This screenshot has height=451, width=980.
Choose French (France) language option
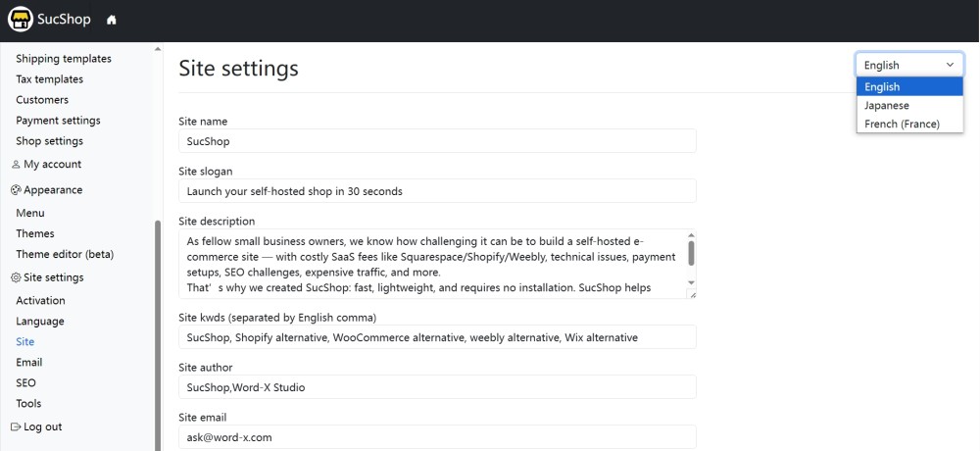902,125
